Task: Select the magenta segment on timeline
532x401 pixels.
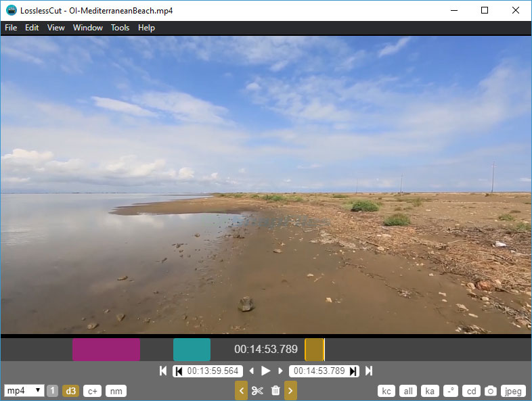Action: pyautogui.click(x=106, y=350)
